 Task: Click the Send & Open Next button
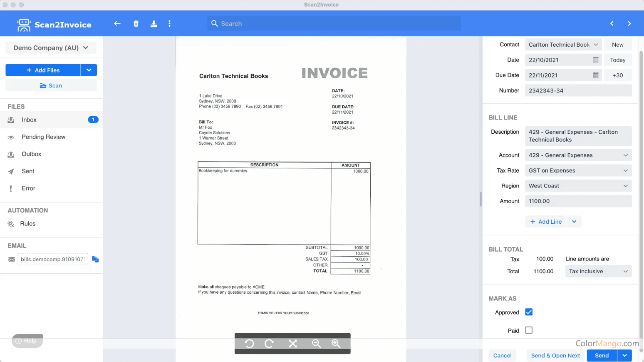coord(555,355)
